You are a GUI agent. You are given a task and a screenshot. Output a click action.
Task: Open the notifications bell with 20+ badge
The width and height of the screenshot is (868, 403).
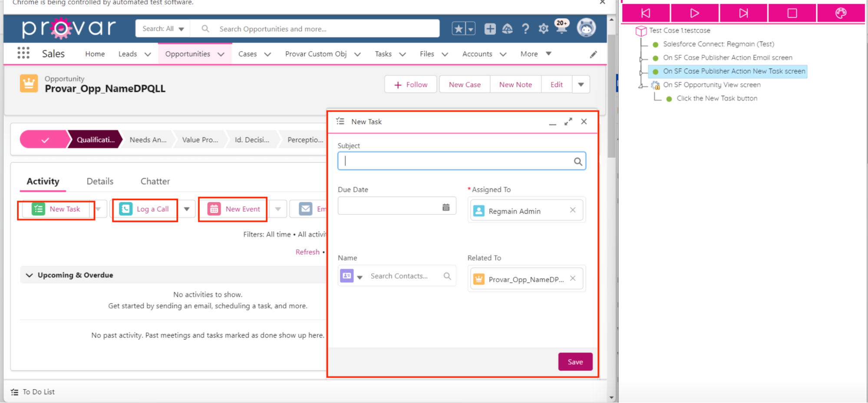click(561, 27)
